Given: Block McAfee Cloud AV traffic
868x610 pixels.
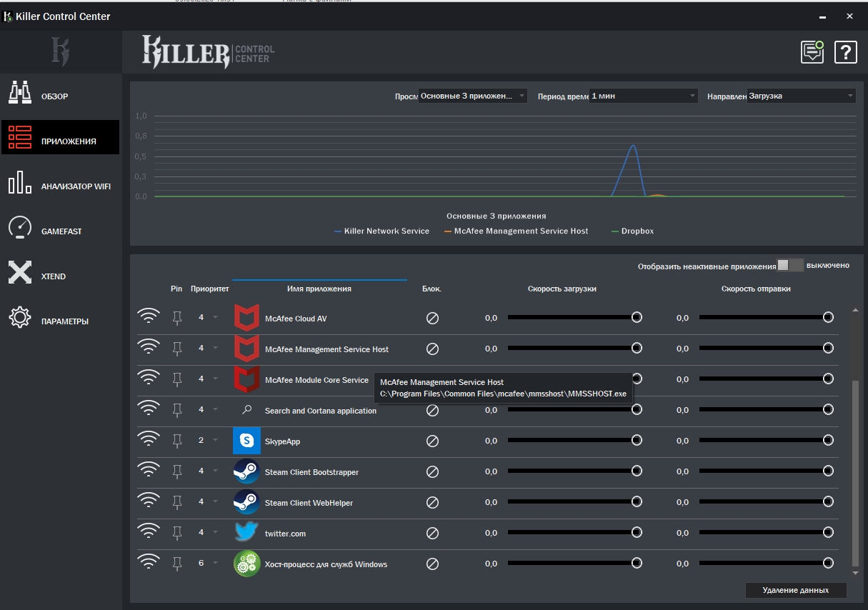Looking at the screenshot, I should click(x=432, y=318).
